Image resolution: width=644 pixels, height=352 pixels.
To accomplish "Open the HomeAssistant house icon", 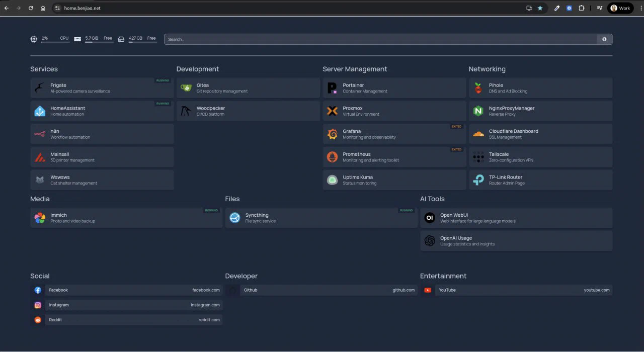I will click(x=40, y=111).
